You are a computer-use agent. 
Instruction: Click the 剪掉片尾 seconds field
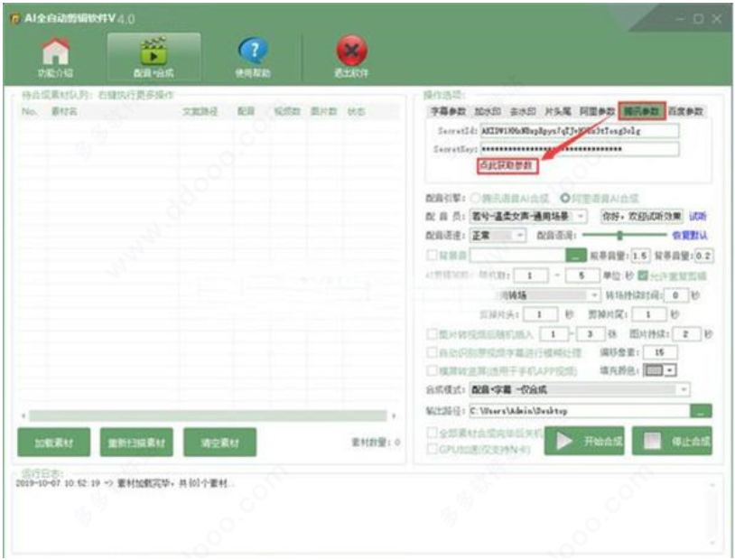tap(649, 313)
